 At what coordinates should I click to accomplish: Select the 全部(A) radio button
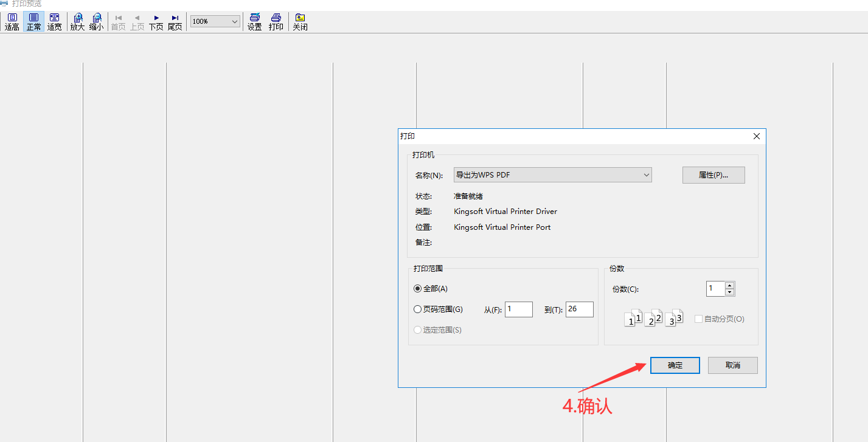click(418, 289)
